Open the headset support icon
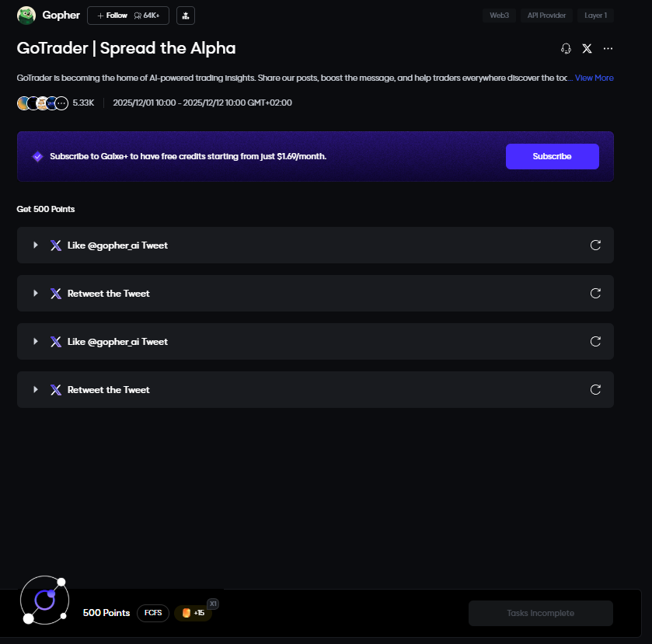The height and width of the screenshot is (644, 652). click(x=566, y=48)
